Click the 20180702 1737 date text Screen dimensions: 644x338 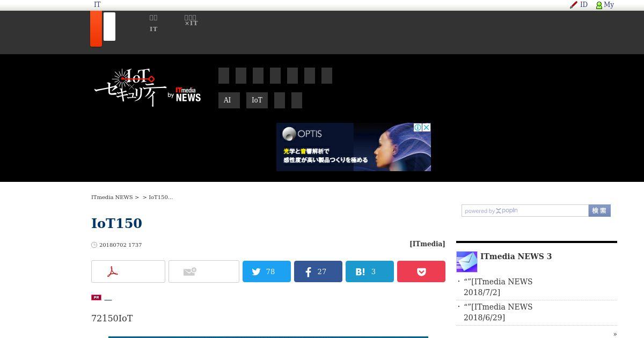(120, 245)
